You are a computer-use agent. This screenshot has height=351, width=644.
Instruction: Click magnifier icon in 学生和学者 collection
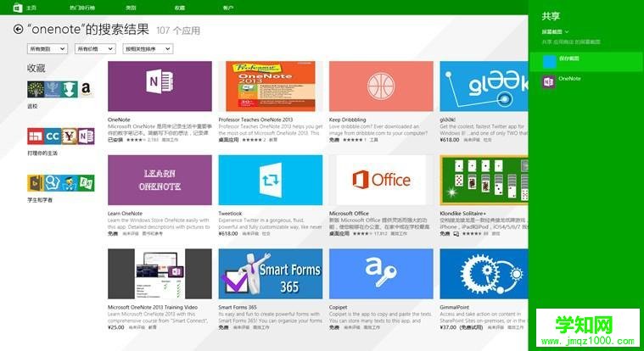point(53,183)
